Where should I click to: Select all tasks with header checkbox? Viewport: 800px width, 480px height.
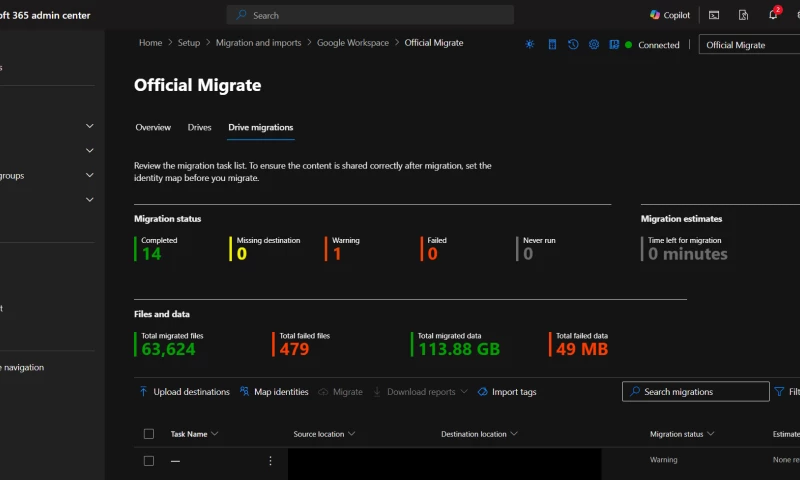pyautogui.click(x=149, y=434)
